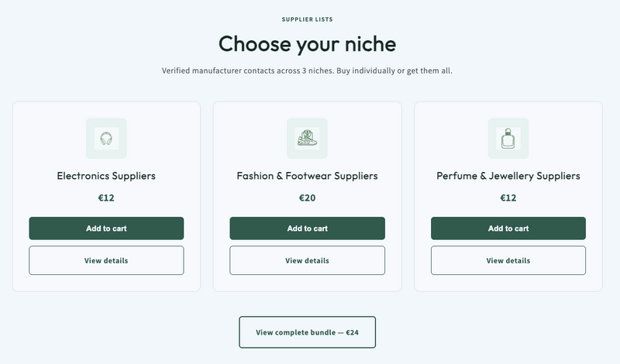620x364 pixels.
Task: Click the perfume bottle icon
Action: (508, 139)
